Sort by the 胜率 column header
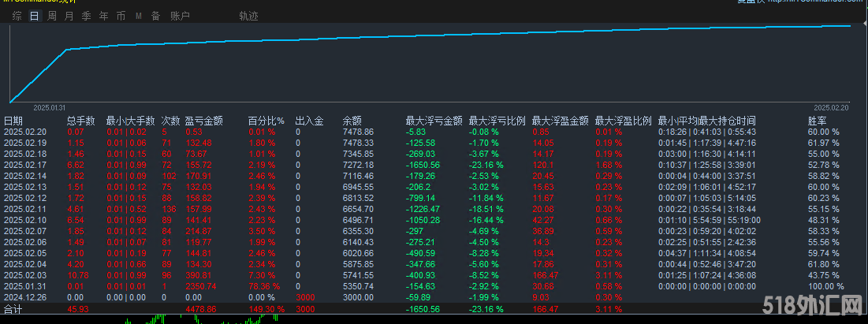This screenshot has height=324, width=868. (818, 121)
